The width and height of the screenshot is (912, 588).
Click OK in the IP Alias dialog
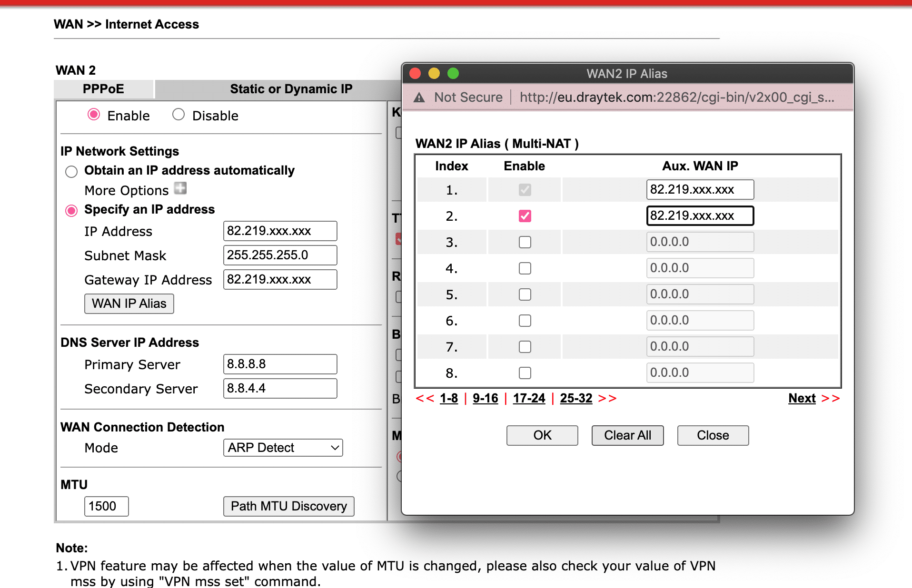542,435
